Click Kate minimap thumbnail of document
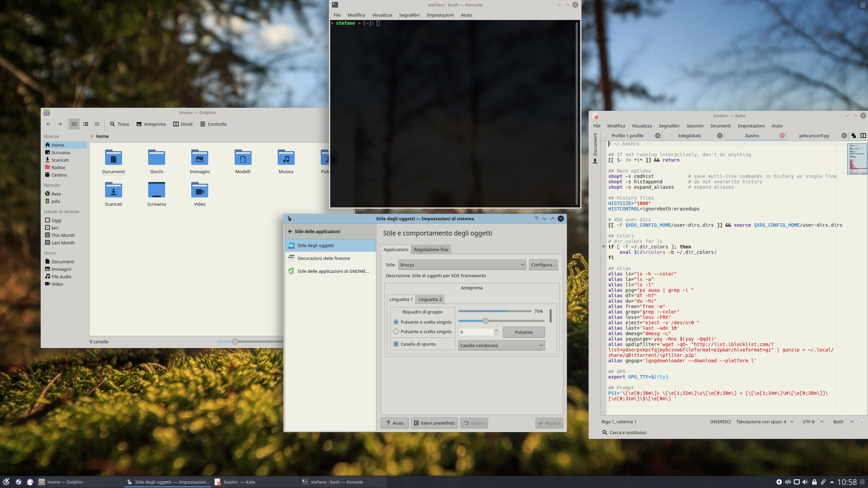Image resolution: width=868 pixels, height=488 pixels. 857,159
